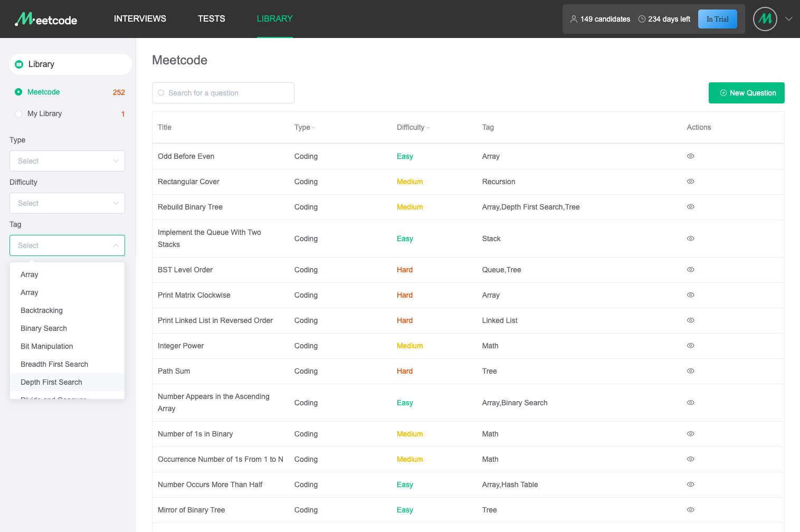Viewport: 800px width, 532px height.
Task: Click the search magnifier icon
Action: [x=161, y=93]
